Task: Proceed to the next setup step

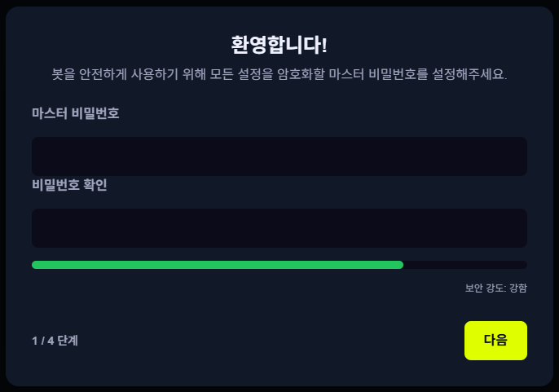Action: [x=495, y=341]
